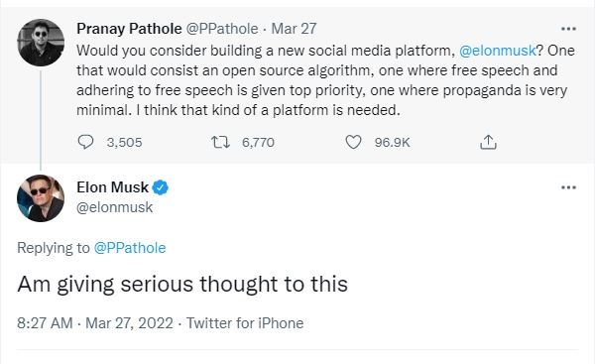Open more options on Pranay Pathole's tweet
The height and width of the screenshot is (364, 595).
coord(568,29)
